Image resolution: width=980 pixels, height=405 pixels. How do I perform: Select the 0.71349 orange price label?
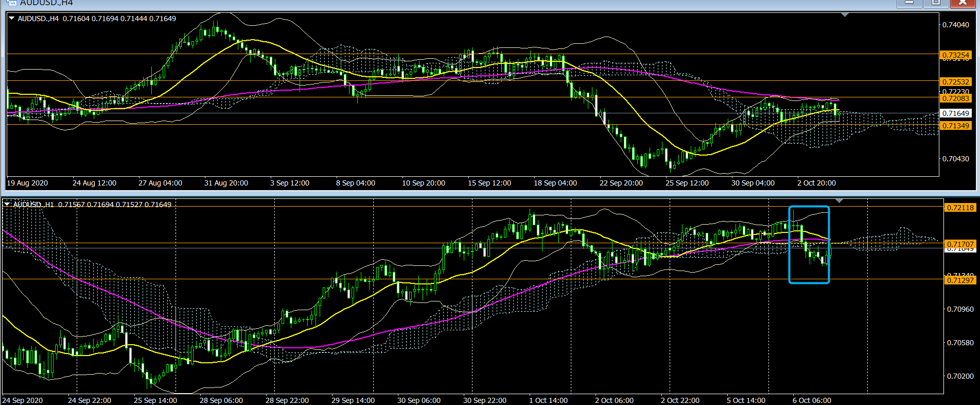(956, 126)
